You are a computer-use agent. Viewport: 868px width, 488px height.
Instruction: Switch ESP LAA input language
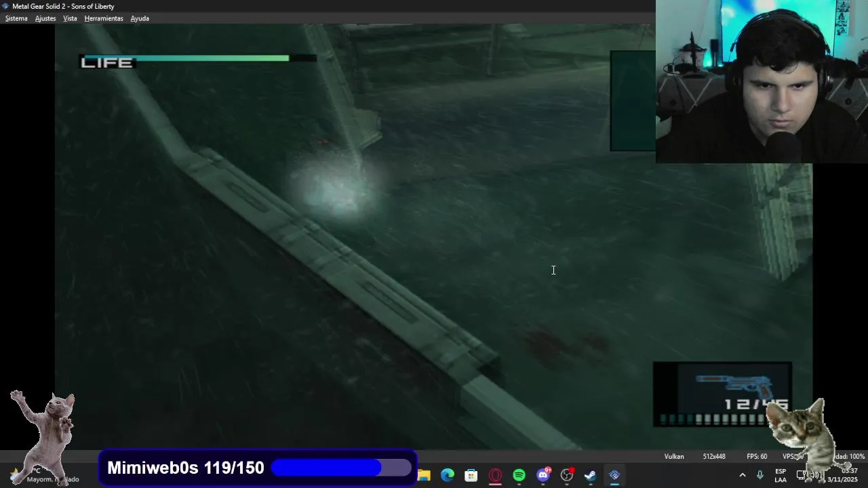[x=781, y=475]
